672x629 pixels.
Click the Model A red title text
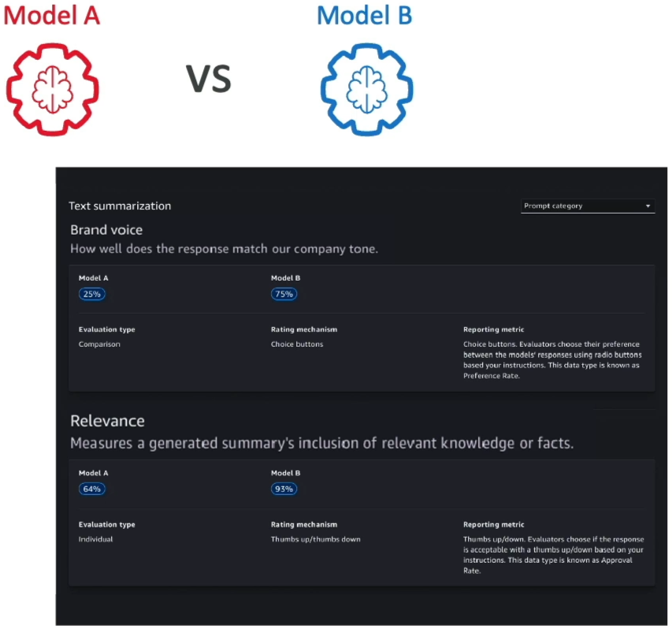pyautogui.click(x=51, y=16)
